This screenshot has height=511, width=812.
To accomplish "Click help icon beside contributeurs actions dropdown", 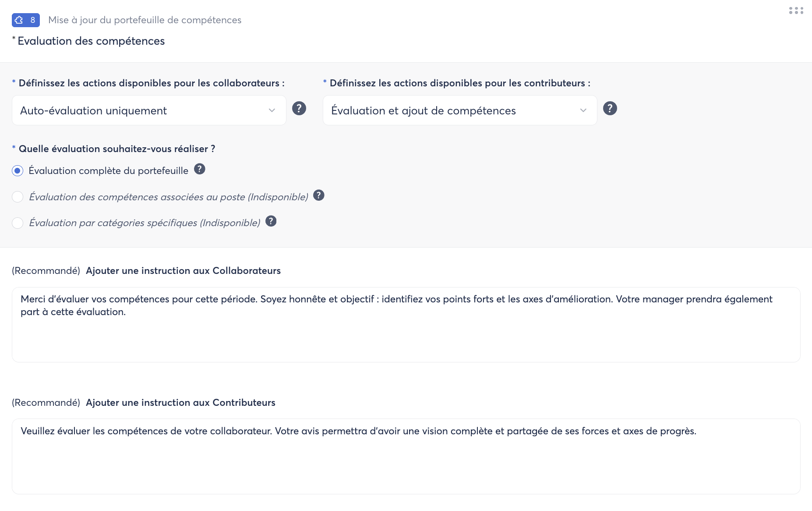I will (610, 108).
